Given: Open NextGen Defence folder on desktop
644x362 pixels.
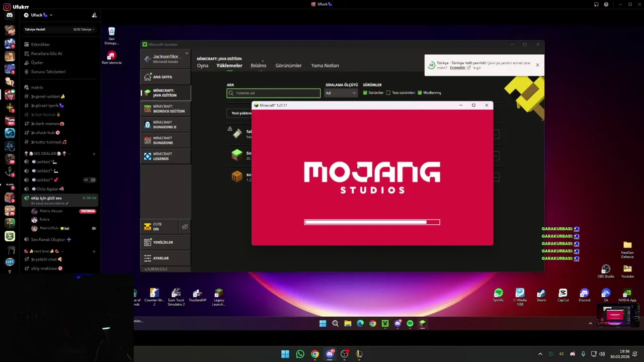Looking at the screenshot, I should [627, 250].
